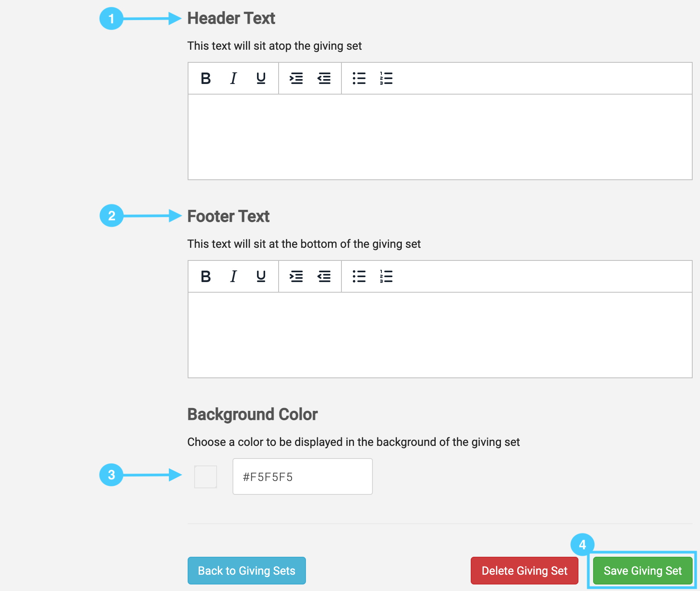The width and height of the screenshot is (700, 591).
Task: Insert numbered list in Footer Text editor
Action: pos(386,276)
